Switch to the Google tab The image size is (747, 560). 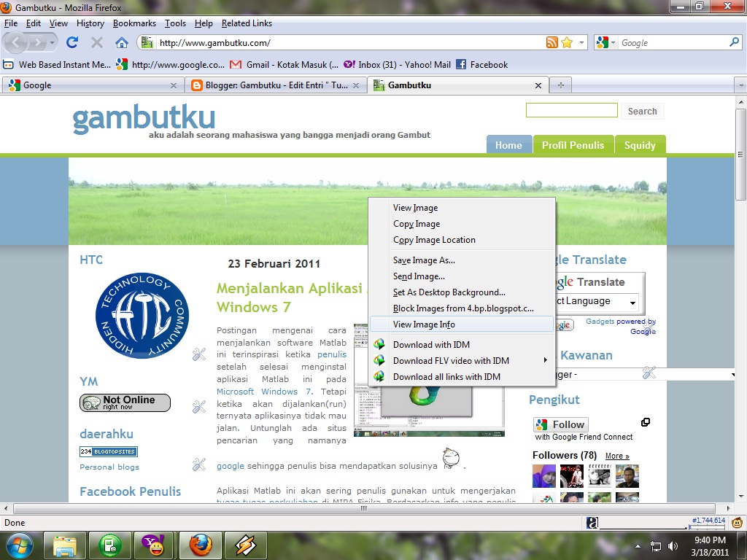pyautogui.click(x=92, y=85)
